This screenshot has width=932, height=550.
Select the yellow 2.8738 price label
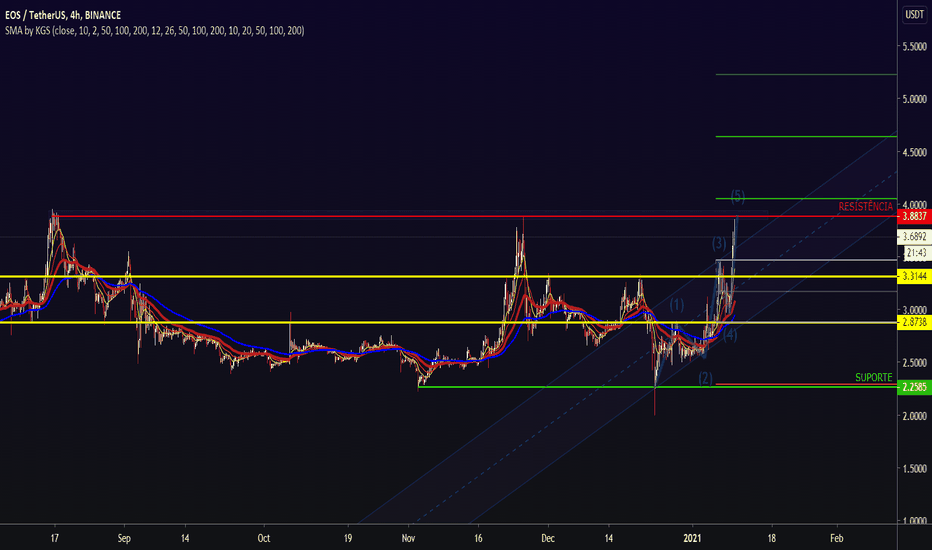[x=914, y=322]
